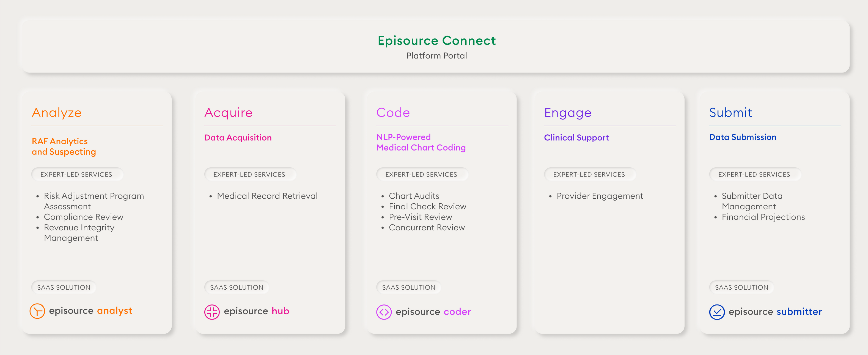The image size is (868, 355).
Task: Click Expert-Led Services pill under Code
Action: click(422, 174)
